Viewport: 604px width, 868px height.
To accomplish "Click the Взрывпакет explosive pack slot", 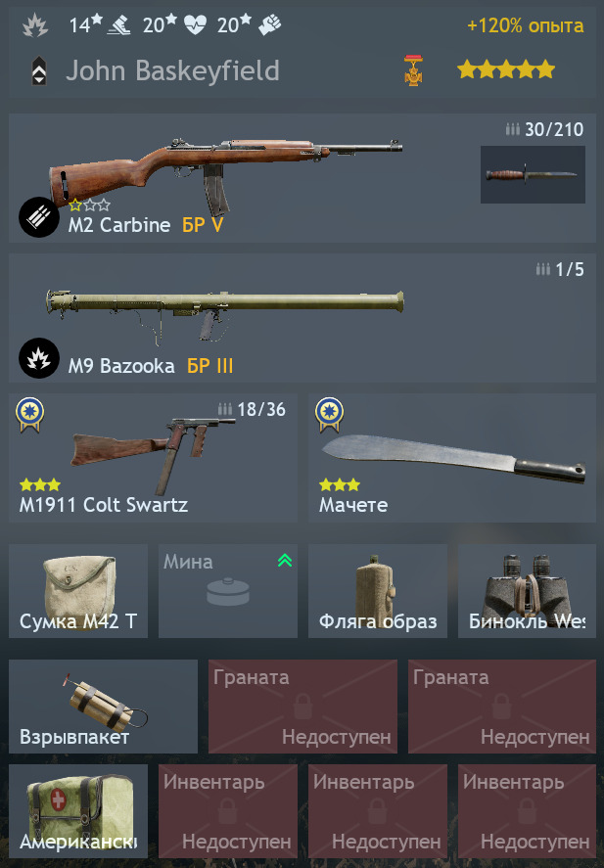I will click(x=103, y=707).
